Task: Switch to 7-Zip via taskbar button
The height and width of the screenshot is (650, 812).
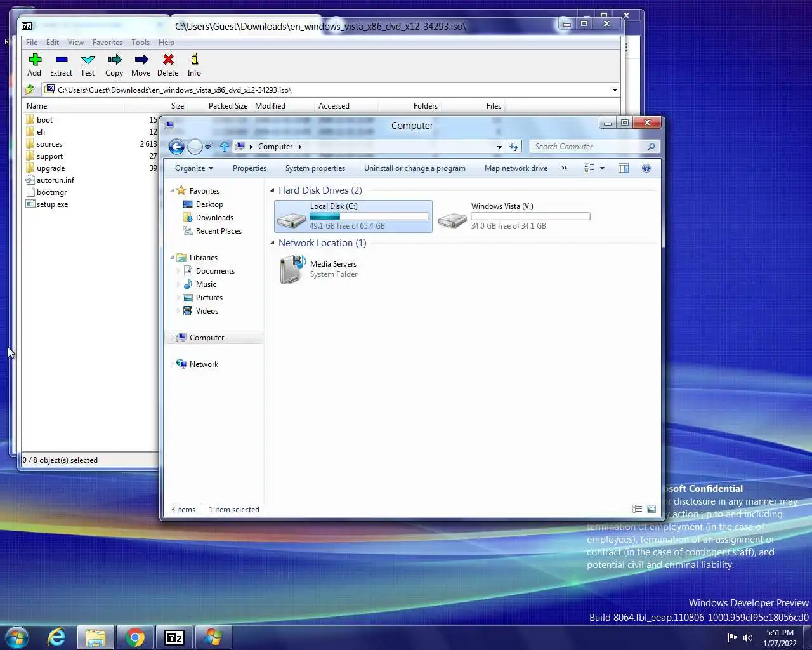Action: pyautogui.click(x=174, y=637)
